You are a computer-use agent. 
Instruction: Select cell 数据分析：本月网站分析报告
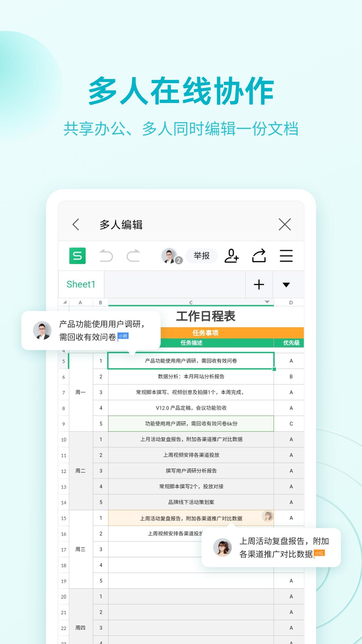(x=191, y=377)
